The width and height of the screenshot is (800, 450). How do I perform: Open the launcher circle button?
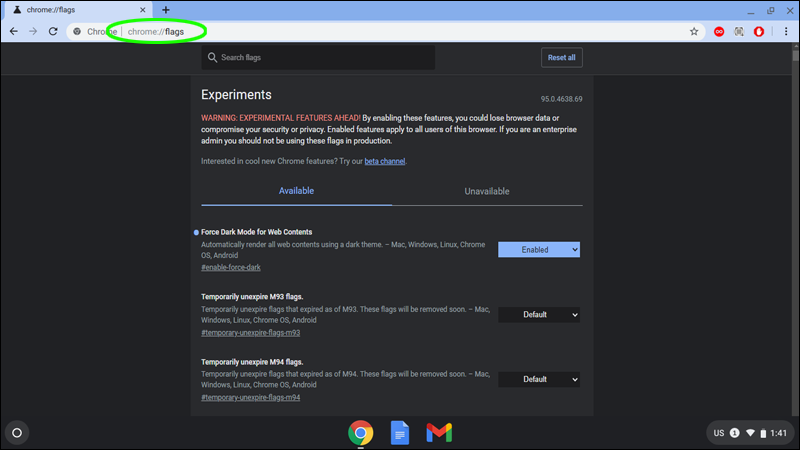17,433
